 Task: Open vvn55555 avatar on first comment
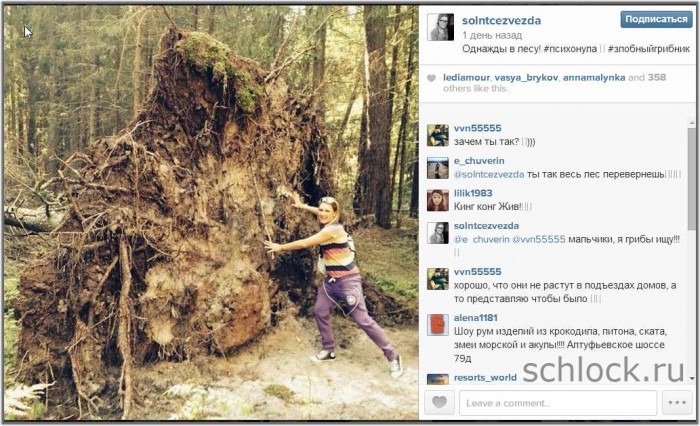point(438,135)
